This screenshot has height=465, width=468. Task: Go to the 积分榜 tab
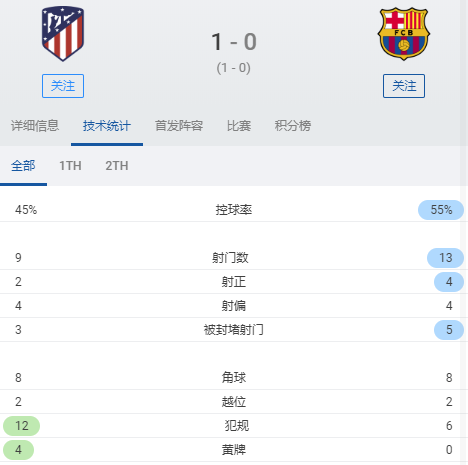click(x=293, y=126)
